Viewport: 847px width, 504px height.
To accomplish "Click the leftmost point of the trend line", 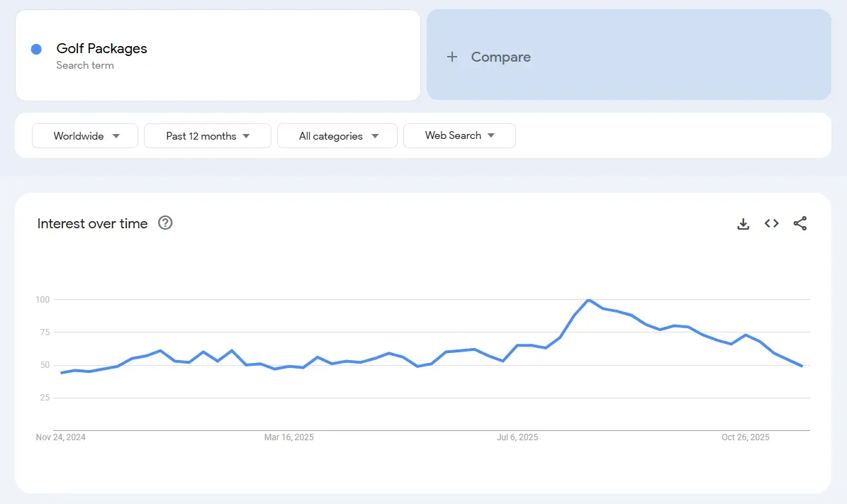I will (62, 373).
